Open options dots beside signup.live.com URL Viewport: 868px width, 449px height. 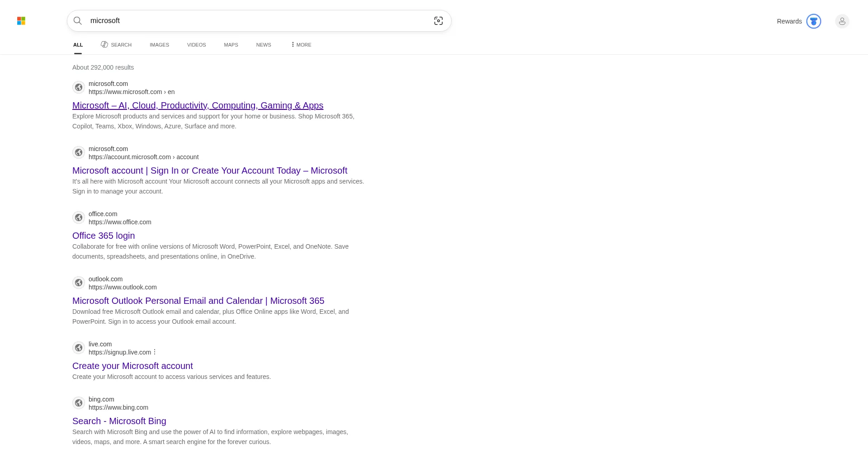click(x=155, y=352)
